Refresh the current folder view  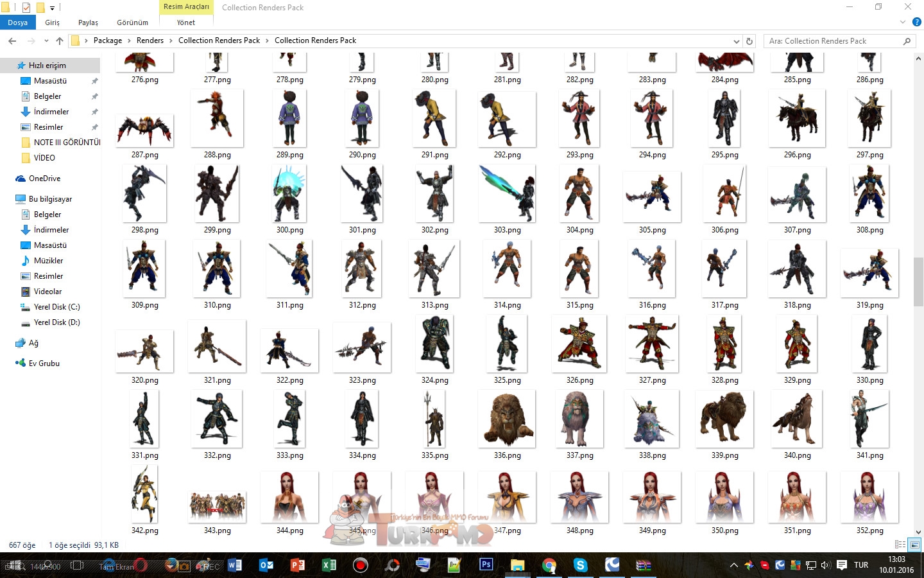pyautogui.click(x=749, y=41)
